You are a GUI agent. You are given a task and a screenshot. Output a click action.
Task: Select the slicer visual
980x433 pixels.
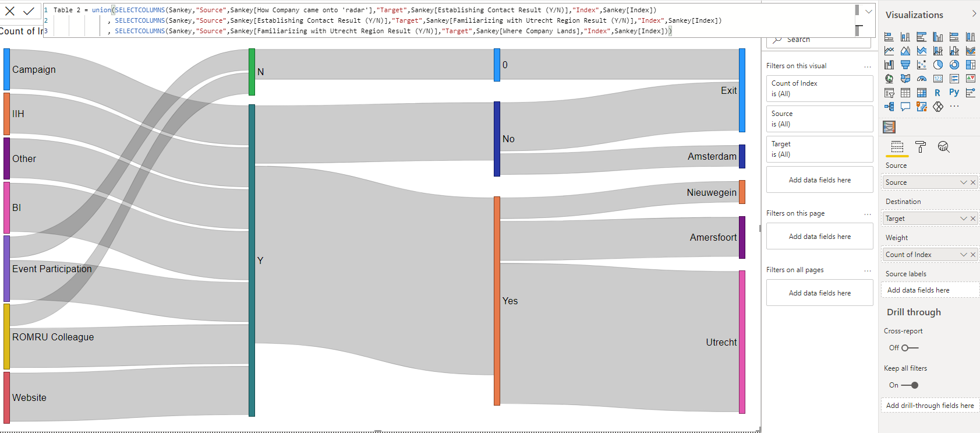pos(889,93)
